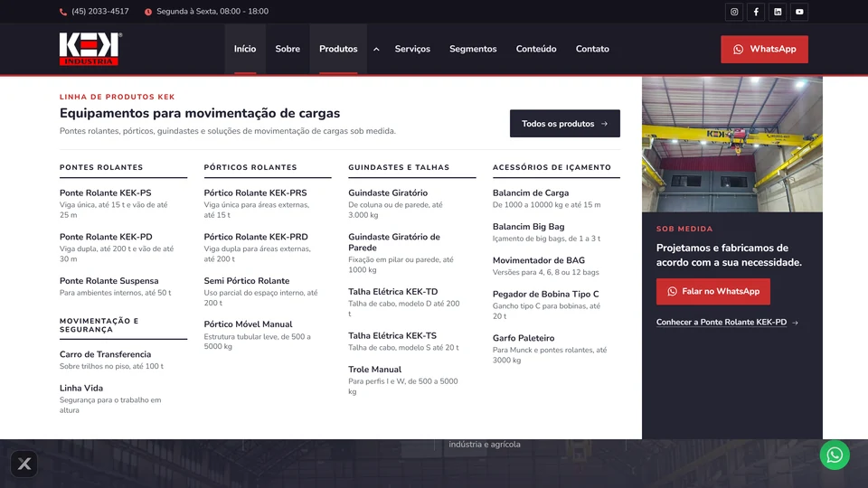Open the YouTube social icon
868x488 pixels.
tap(799, 12)
